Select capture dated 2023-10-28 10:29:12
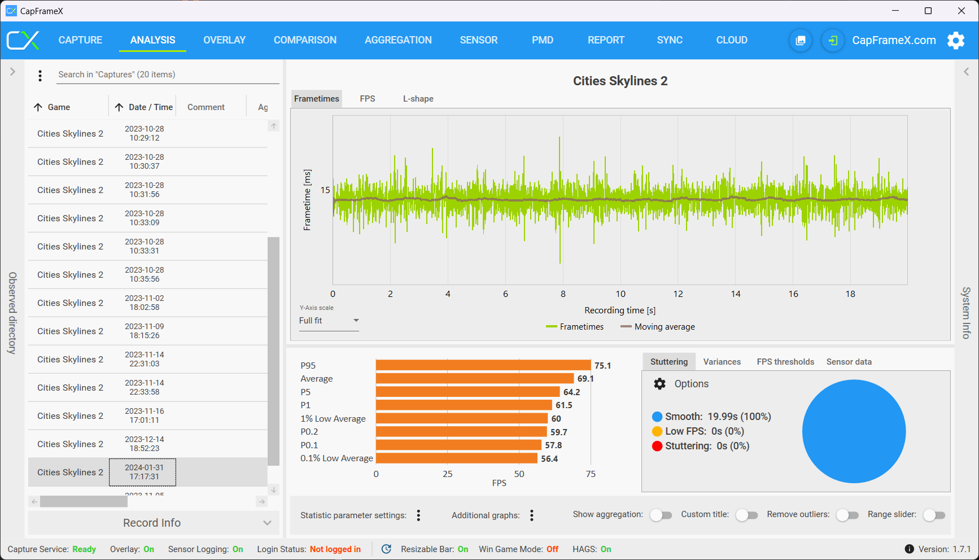The width and height of the screenshot is (979, 560). point(148,134)
